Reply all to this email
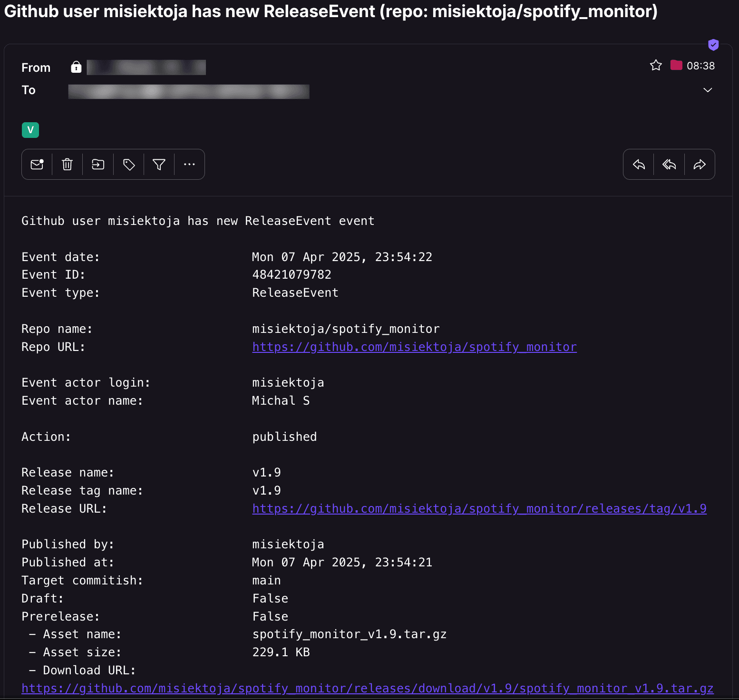The image size is (739, 700). pyautogui.click(x=669, y=164)
